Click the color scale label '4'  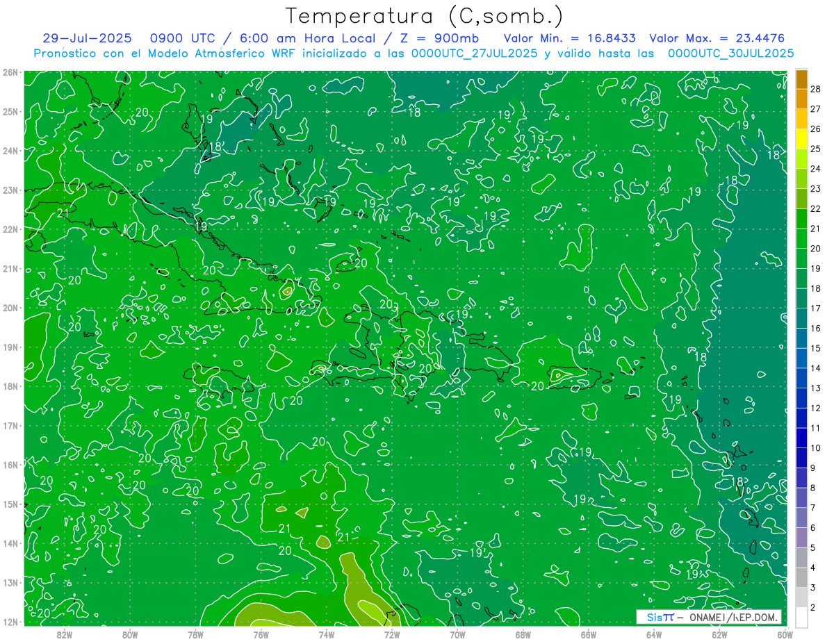pos(813,568)
